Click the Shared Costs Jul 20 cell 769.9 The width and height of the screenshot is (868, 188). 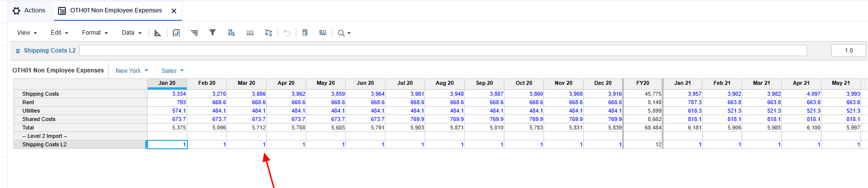coord(405,119)
